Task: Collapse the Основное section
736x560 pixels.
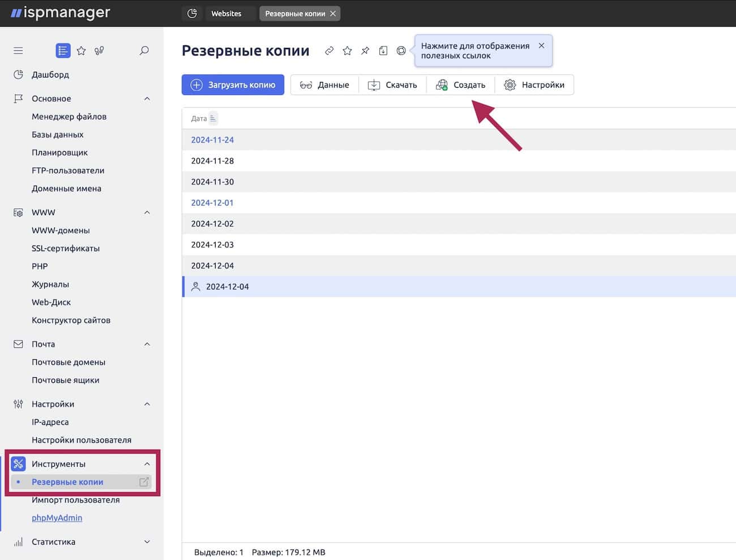Action: click(x=147, y=98)
